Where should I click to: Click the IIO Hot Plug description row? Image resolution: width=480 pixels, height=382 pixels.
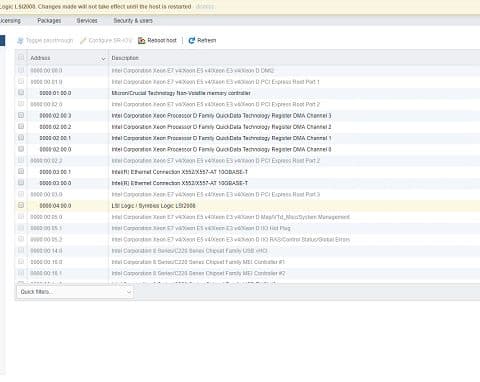201,228
